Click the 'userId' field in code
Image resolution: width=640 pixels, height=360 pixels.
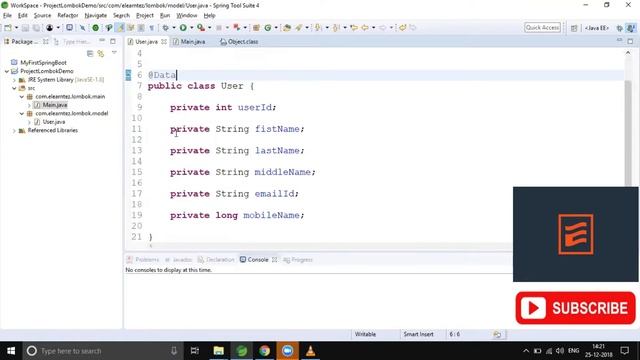[x=255, y=107]
